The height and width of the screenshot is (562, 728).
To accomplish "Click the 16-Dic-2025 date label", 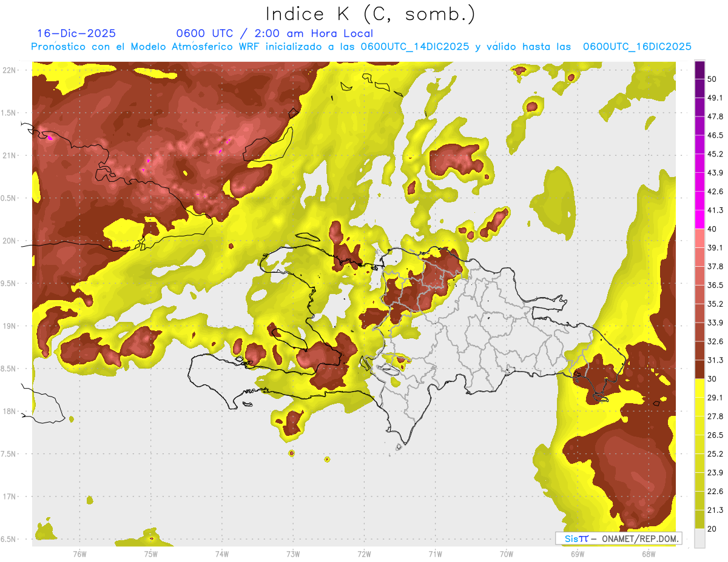I will 76,33.
